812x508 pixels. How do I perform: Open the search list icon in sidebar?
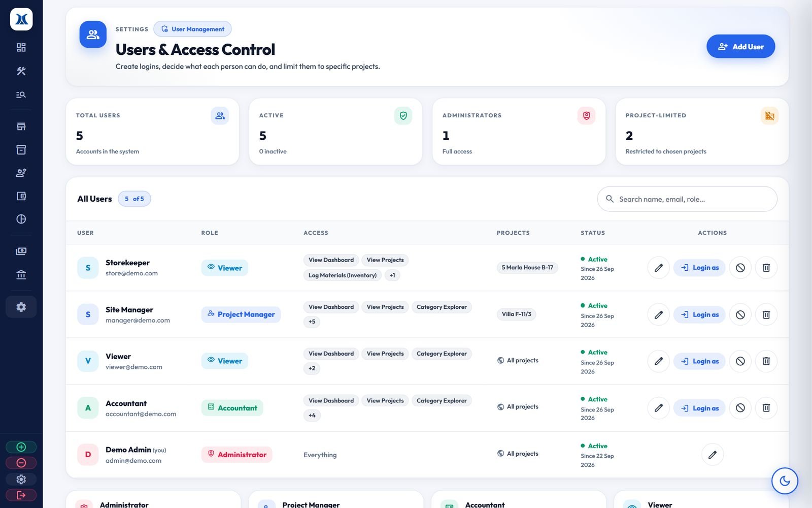(x=21, y=94)
